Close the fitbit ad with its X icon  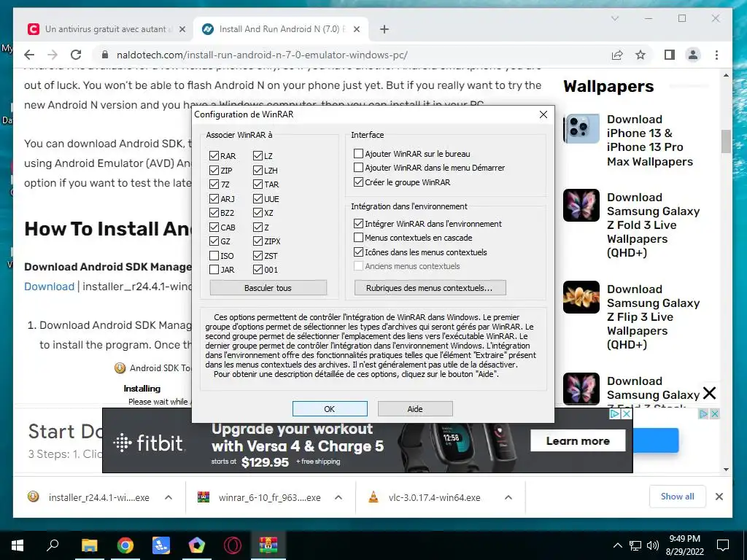[x=627, y=414]
